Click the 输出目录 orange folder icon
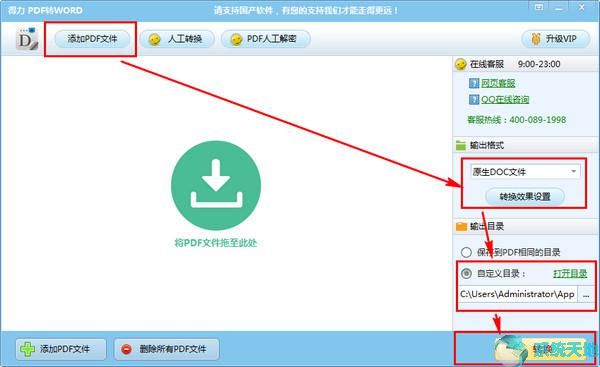This screenshot has height=367, width=600. click(x=461, y=227)
